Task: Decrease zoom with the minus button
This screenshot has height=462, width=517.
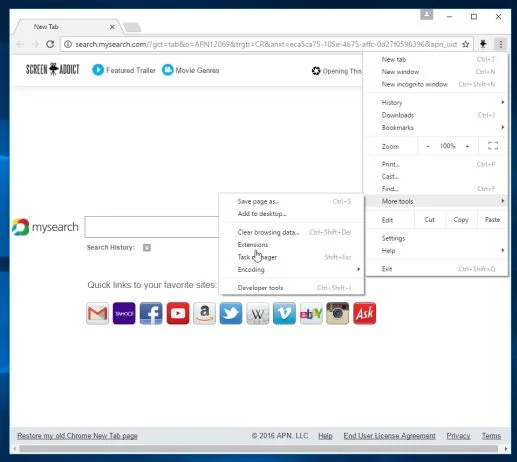Action: [428, 146]
